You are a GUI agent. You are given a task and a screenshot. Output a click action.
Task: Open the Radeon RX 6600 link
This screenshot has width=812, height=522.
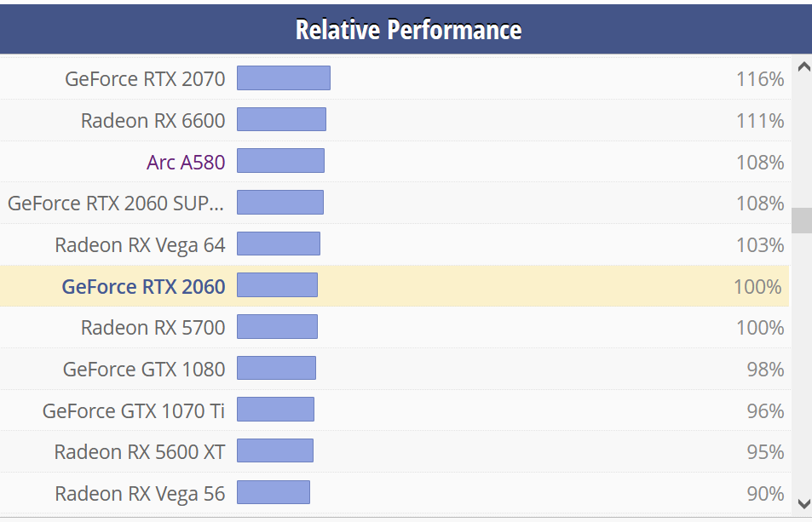153,121
